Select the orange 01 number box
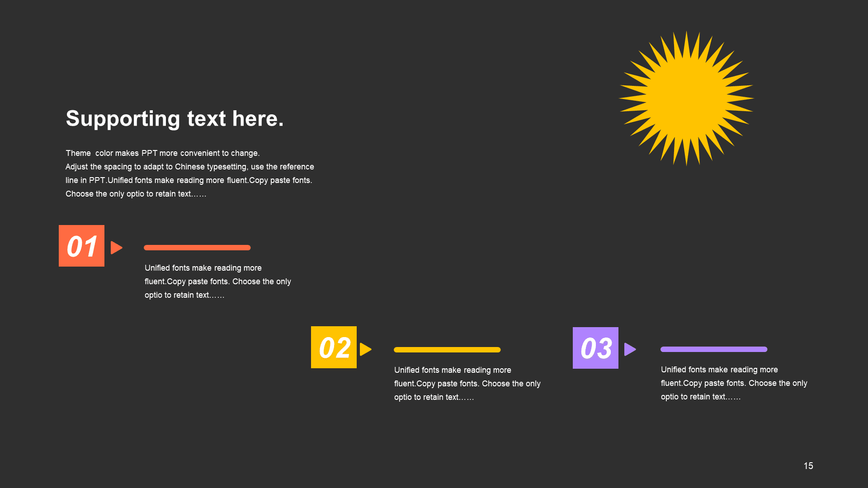The width and height of the screenshot is (868, 488). point(81,246)
